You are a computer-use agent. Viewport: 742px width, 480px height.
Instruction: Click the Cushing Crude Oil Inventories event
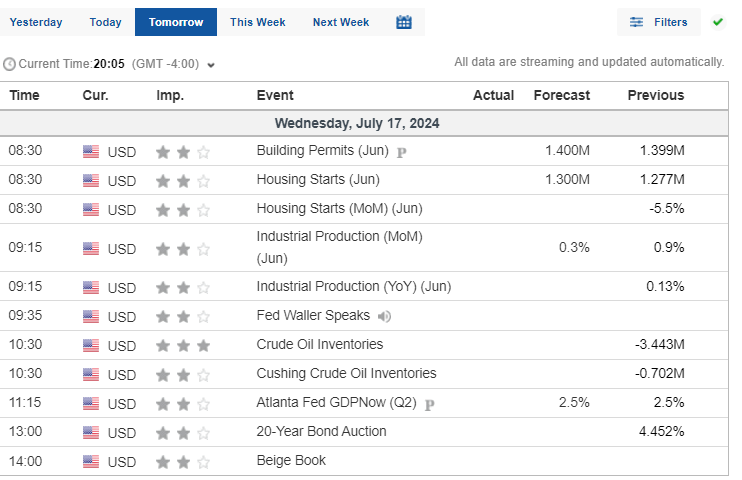click(346, 373)
